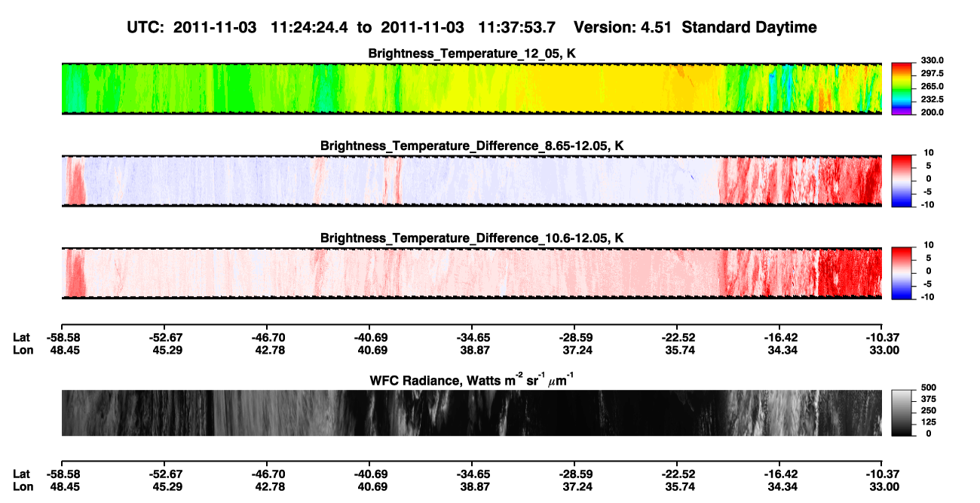Click the 10.6-12.05 difference image strip
The width and height of the screenshot is (980, 503).
click(472, 273)
